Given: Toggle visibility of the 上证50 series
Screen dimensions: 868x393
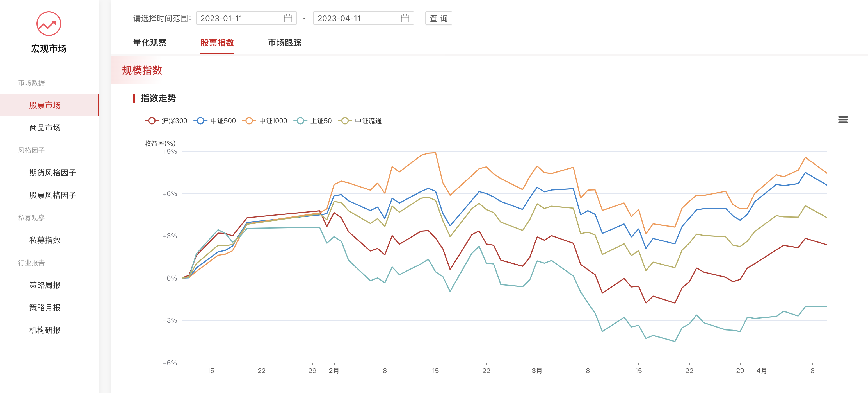Looking at the screenshot, I should (315, 120).
